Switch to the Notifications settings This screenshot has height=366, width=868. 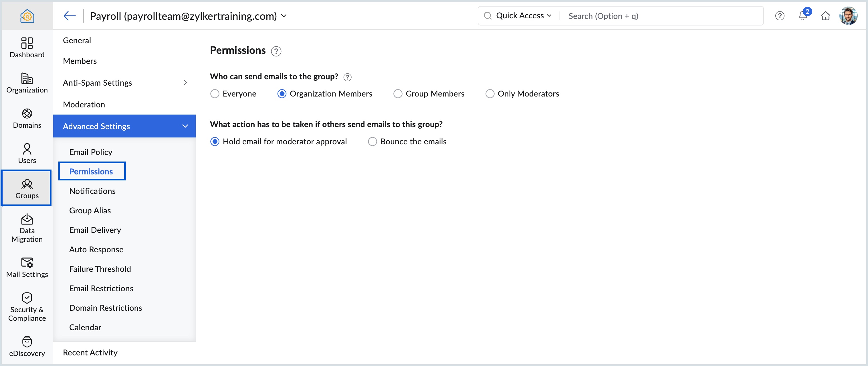pos(92,191)
